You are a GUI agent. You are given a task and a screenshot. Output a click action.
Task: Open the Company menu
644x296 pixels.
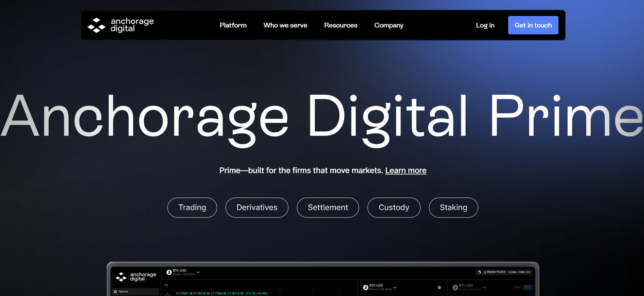(x=389, y=25)
